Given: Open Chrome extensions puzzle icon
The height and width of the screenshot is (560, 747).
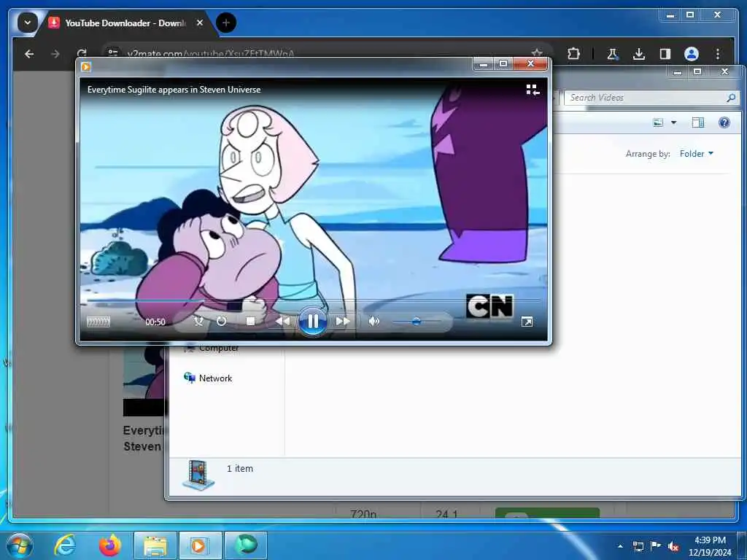Looking at the screenshot, I should (573, 54).
